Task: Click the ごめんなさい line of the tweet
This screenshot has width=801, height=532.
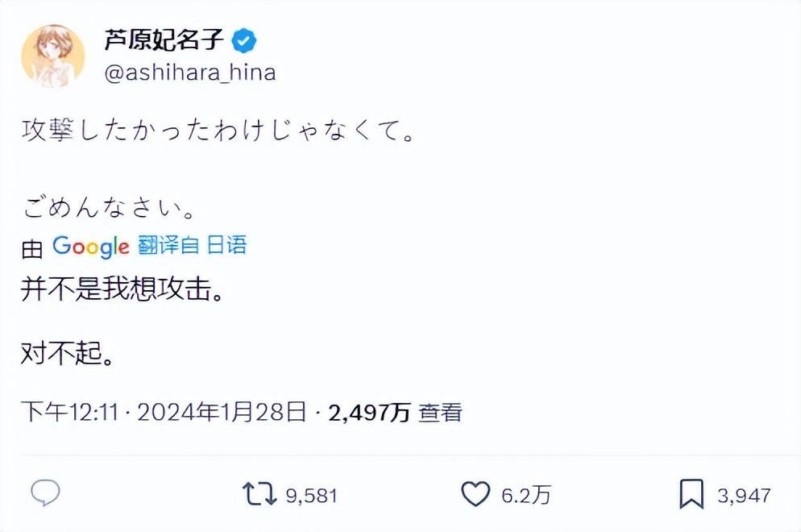Action: pos(107,211)
